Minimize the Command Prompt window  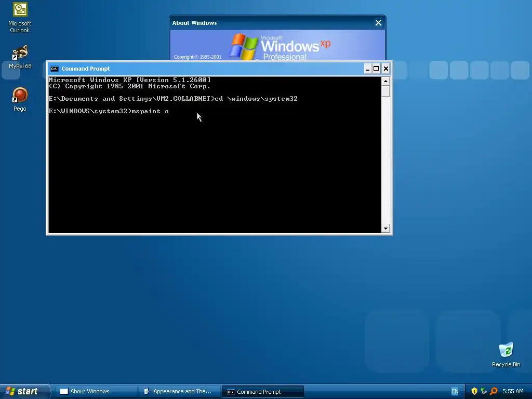368,69
